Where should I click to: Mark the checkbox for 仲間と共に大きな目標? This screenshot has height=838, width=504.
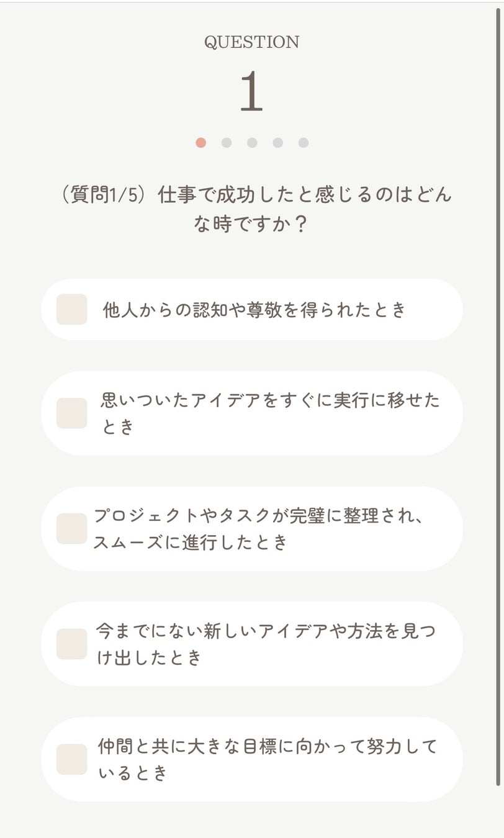(x=71, y=759)
